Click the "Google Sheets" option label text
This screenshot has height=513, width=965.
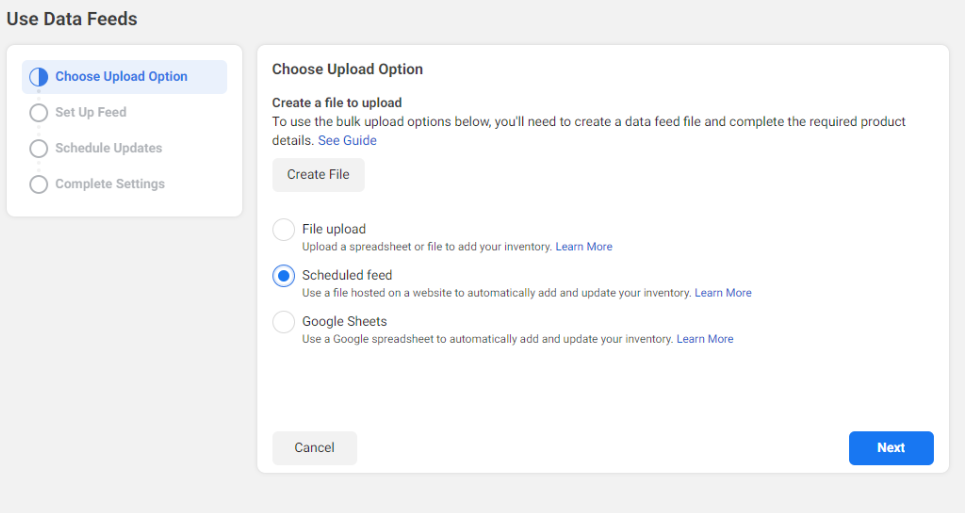pyautogui.click(x=344, y=321)
